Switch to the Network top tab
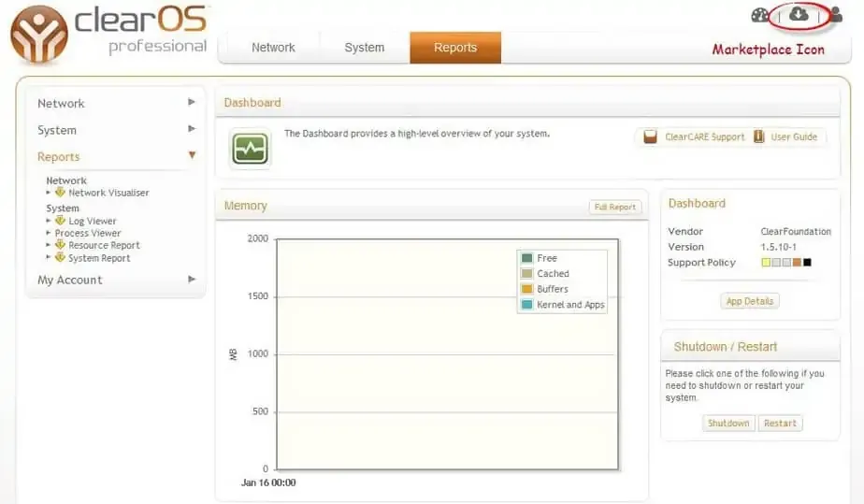 tap(273, 48)
